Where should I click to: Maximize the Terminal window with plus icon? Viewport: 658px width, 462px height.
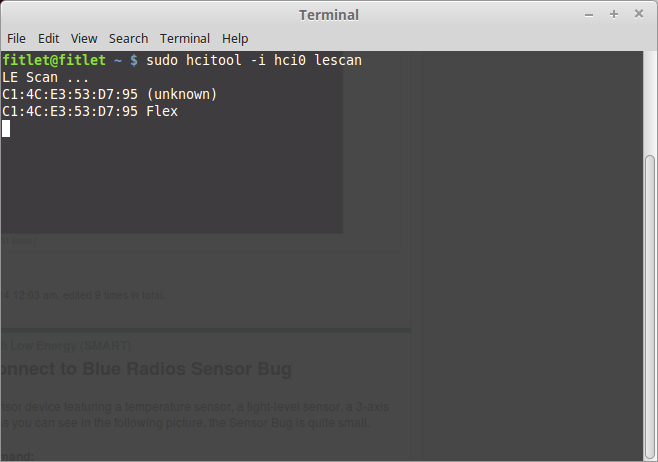614,14
